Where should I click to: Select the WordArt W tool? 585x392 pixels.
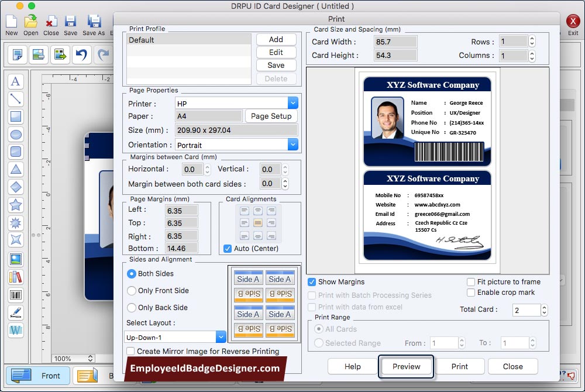coord(16,330)
